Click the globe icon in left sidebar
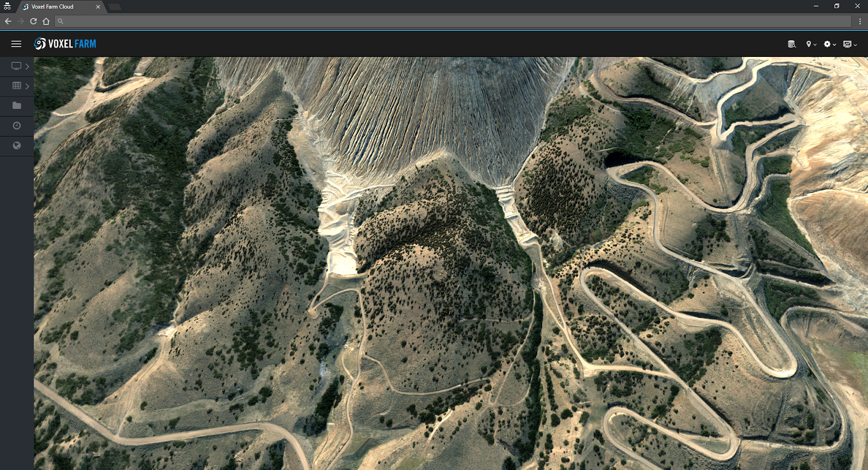Image resolution: width=868 pixels, height=470 pixels. 17,145
